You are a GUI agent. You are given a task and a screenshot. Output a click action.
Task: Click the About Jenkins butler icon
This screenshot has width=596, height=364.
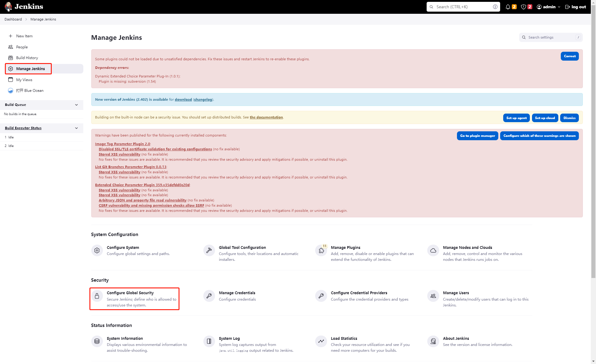[433, 341]
